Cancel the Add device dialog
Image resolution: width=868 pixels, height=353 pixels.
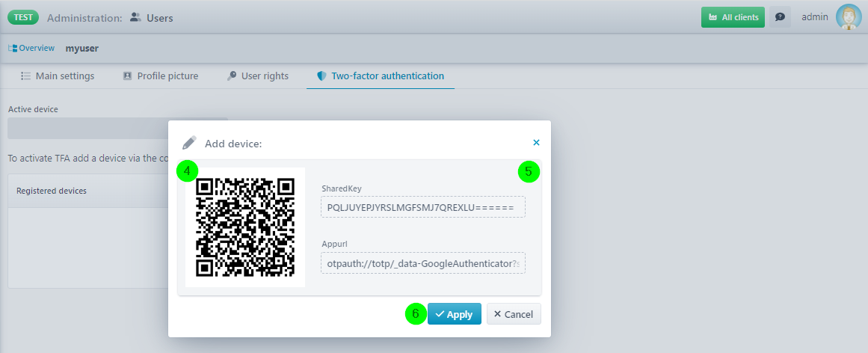[x=514, y=314]
